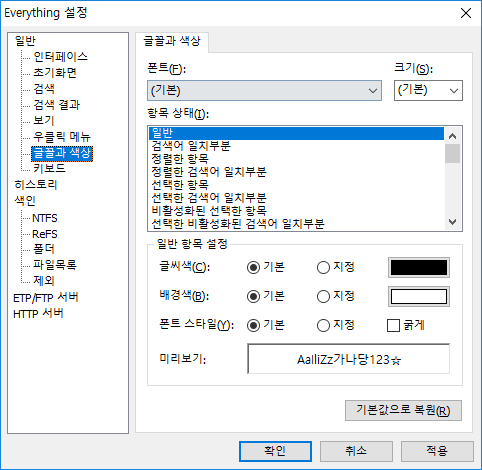The height and width of the screenshot is (470, 482).
Task: Open 초기화면 settings page
Action: [55, 73]
